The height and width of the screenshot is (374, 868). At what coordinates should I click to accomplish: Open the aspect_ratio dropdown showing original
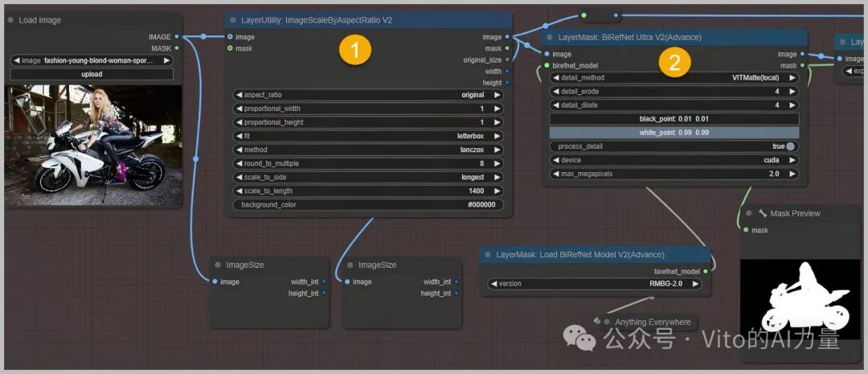[367, 95]
